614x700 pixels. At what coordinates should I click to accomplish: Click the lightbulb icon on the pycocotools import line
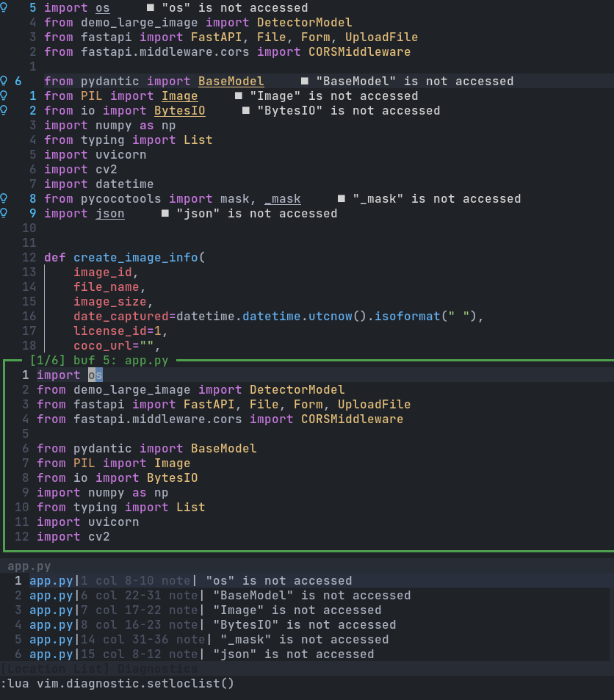tap(4, 198)
